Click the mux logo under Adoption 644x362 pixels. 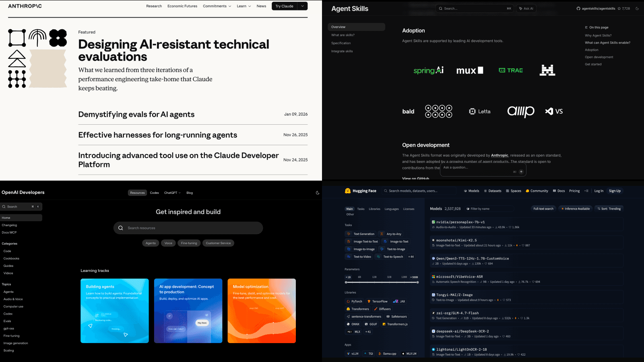470,70
